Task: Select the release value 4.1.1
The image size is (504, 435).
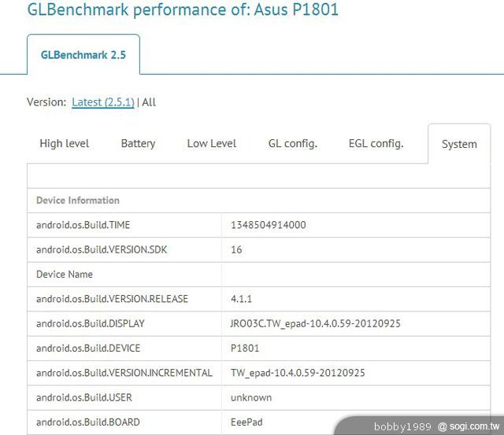Action: pyautogui.click(x=241, y=299)
